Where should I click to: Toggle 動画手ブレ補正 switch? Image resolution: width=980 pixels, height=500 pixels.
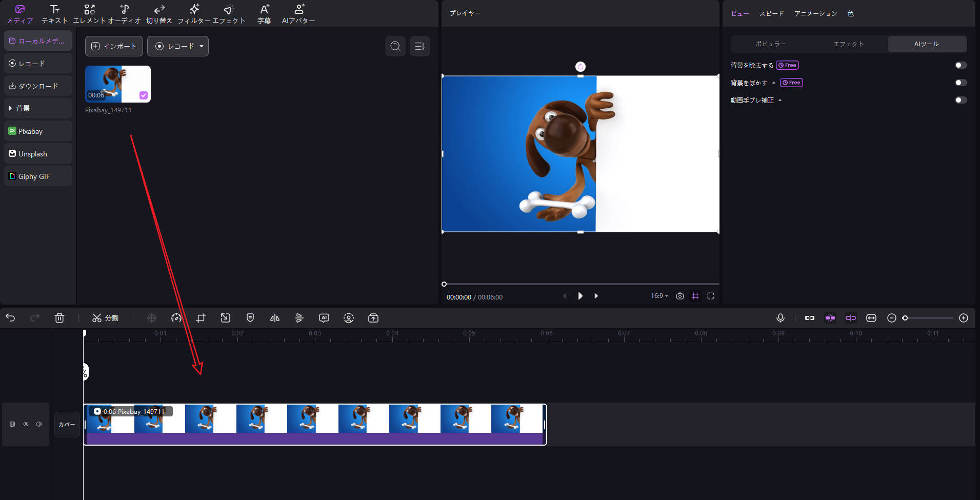(x=961, y=100)
